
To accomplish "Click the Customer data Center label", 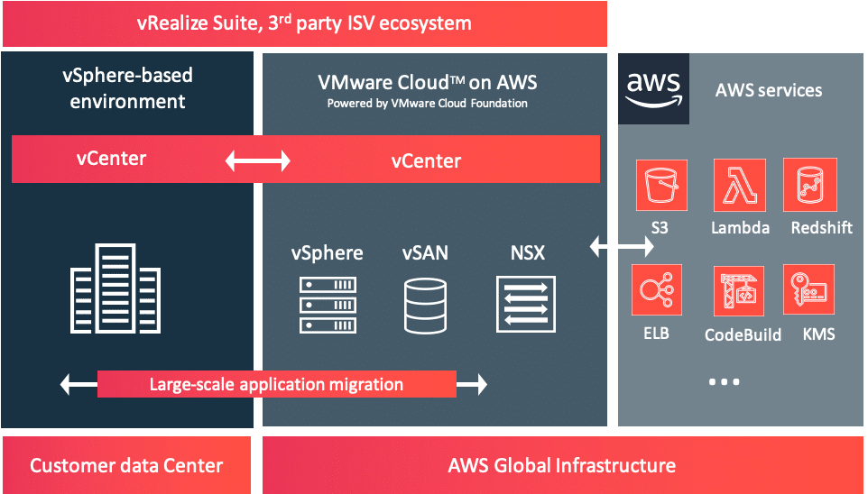I will (126, 466).
